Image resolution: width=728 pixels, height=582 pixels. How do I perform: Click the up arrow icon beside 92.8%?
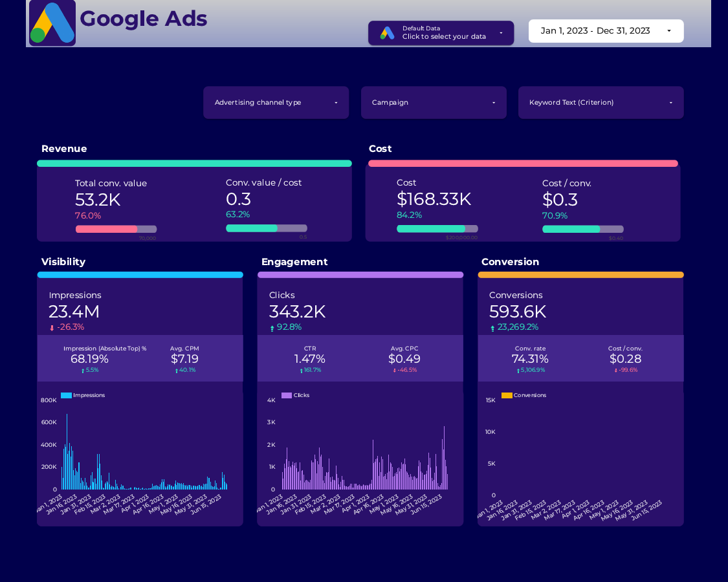pyautogui.click(x=274, y=327)
